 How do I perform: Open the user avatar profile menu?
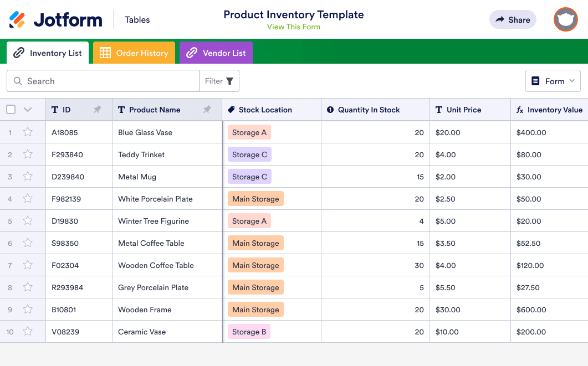(x=565, y=19)
